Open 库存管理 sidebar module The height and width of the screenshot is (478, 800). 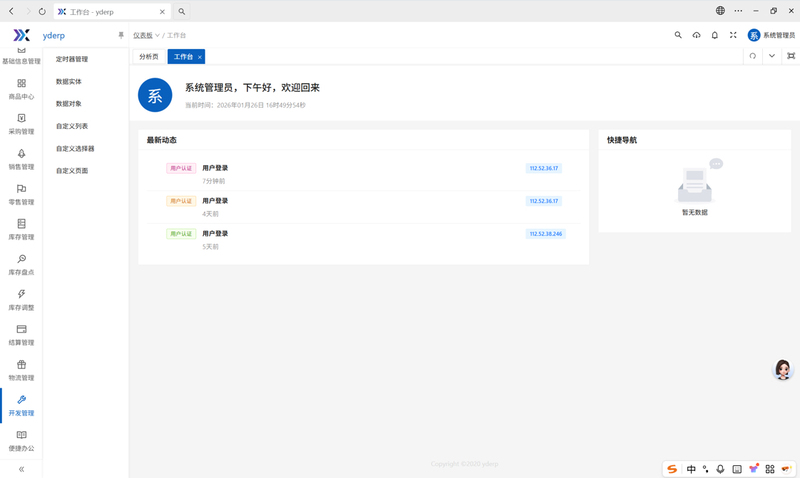21,230
